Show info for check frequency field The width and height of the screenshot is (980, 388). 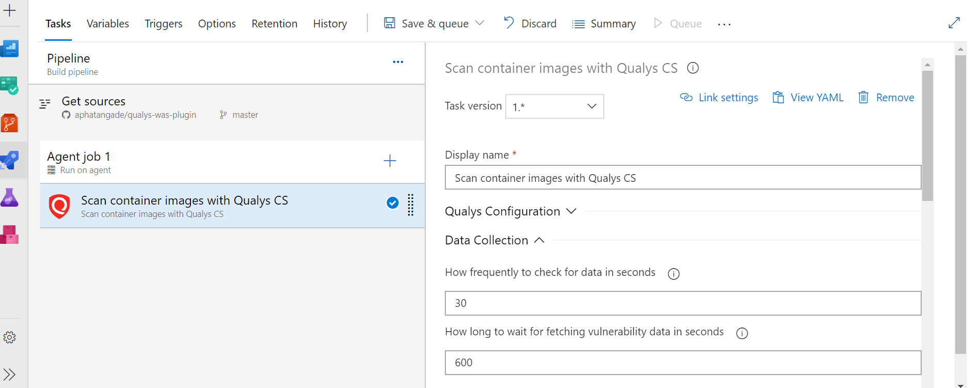point(673,274)
